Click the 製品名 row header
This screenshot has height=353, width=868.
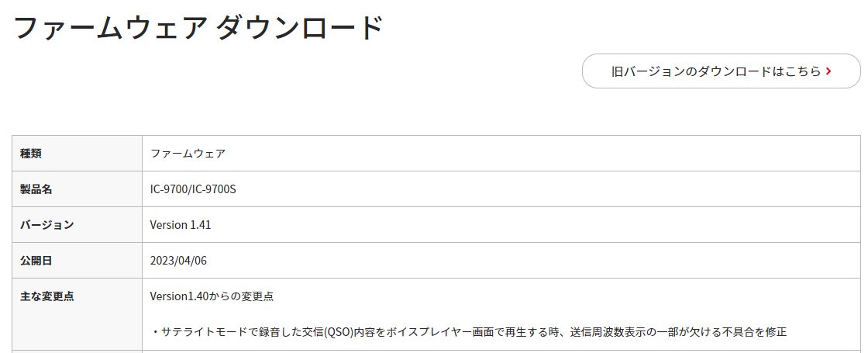tap(77, 189)
